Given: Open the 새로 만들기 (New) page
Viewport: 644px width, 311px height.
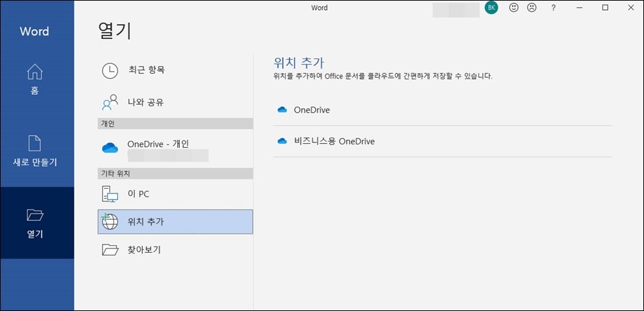Looking at the screenshot, I should point(35,151).
